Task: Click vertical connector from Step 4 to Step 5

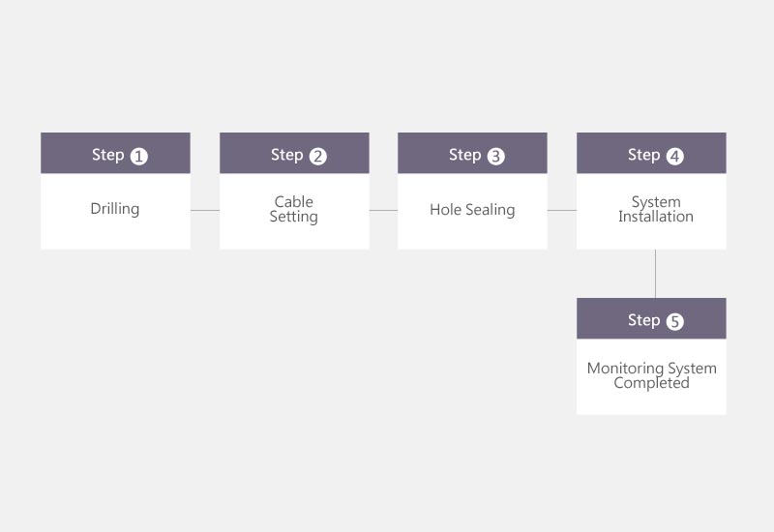Action: coord(656,274)
